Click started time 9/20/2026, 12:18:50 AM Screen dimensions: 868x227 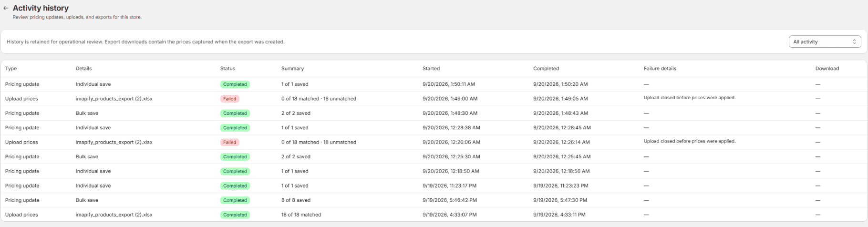(451, 171)
